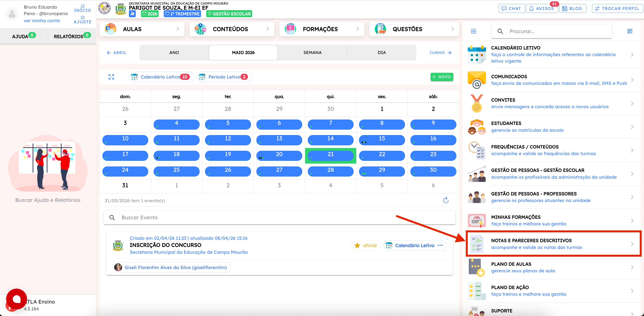Click the blue statistics chart icon
Image resolution: width=644 pixels, height=316 pixels.
click(x=132, y=14)
